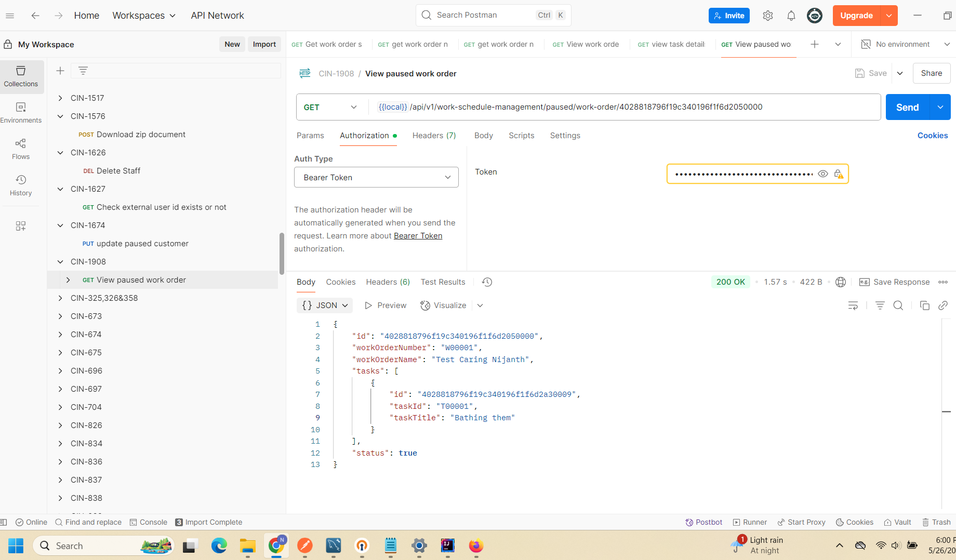Open the Workspaces dropdown menu

click(144, 16)
